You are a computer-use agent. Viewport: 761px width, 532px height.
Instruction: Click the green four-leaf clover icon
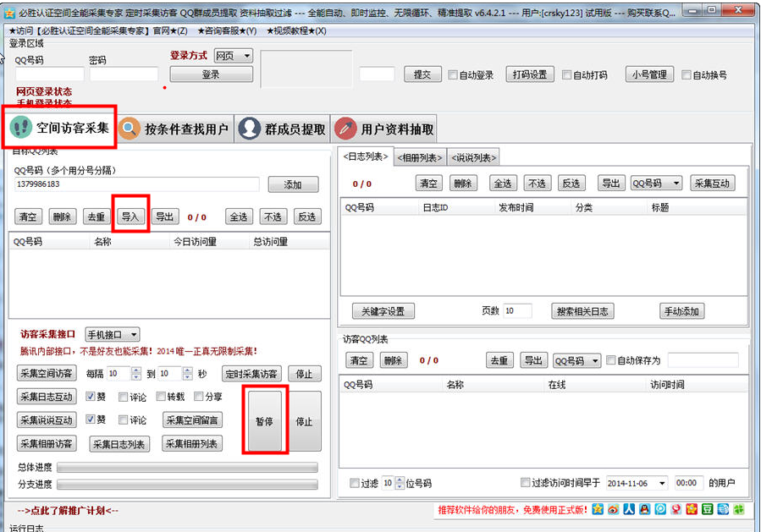[739, 509]
